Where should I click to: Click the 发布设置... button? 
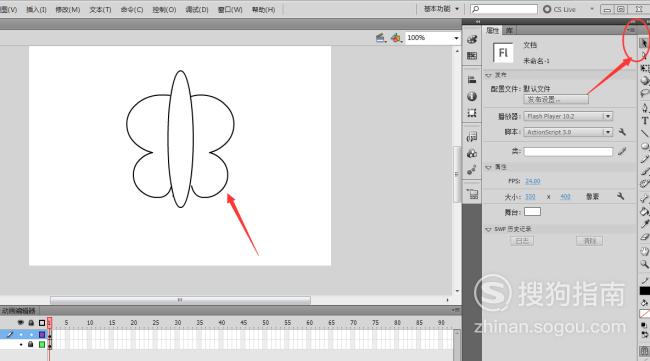tap(556, 99)
